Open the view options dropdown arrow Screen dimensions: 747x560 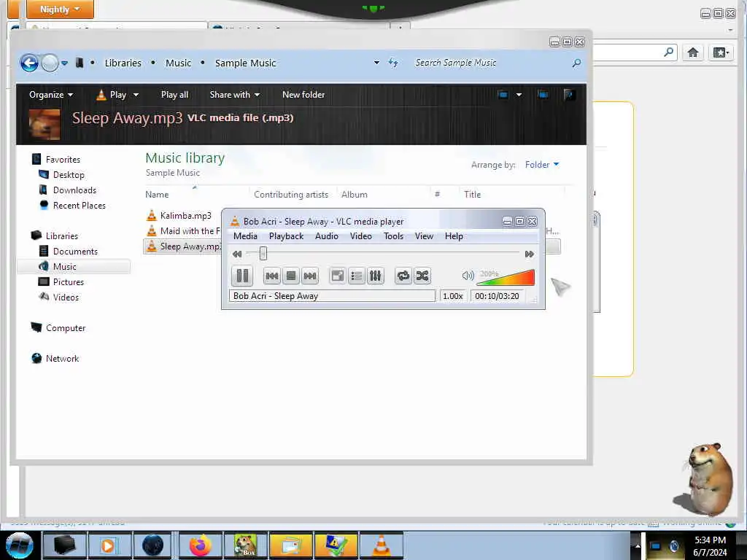click(x=519, y=95)
